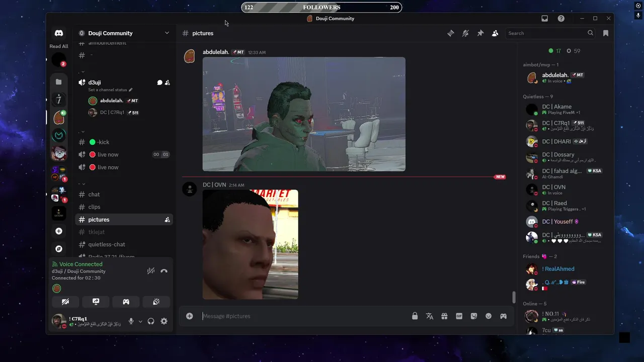Open the server folder icon in sidebar
The image size is (644, 362).
pyautogui.click(x=59, y=81)
